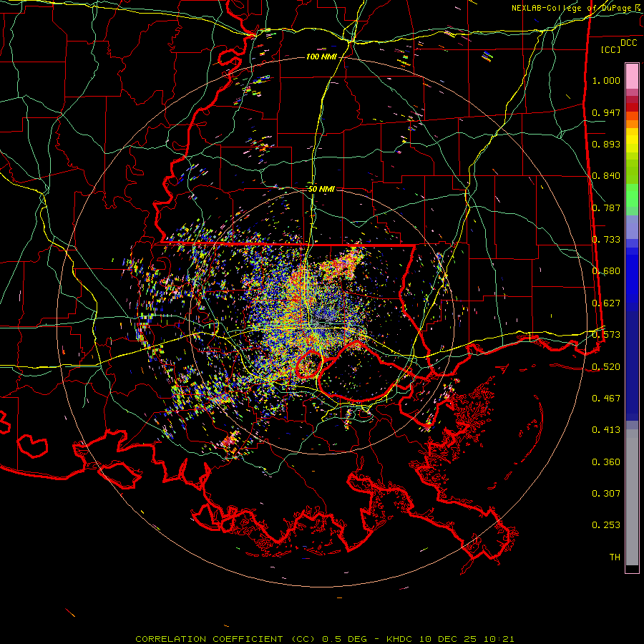Click the 0.573 legend value
The image size is (644, 644).
point(606,335)
